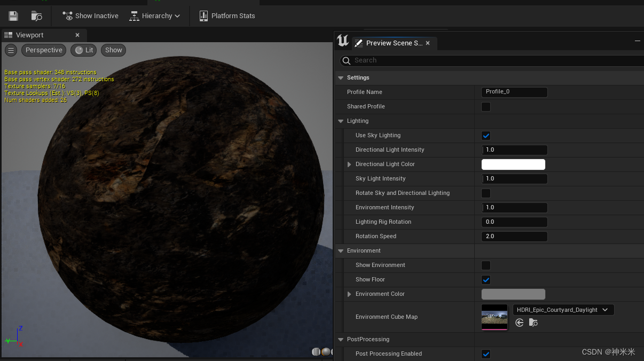Click the 'Texture samplers: 7/16' text
The image size is (644, 361).
(x=35, y=86)
